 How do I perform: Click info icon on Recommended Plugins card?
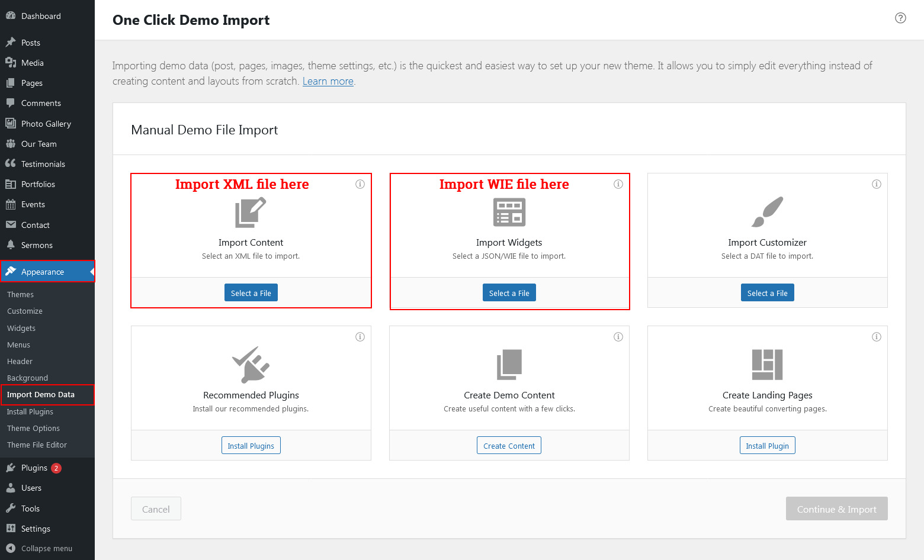[x=360, y=337]
